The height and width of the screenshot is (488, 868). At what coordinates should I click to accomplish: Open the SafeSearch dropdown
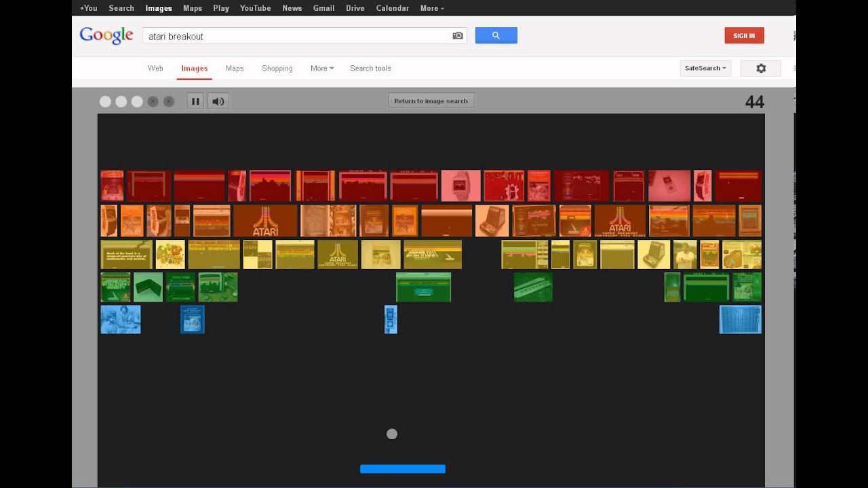click(705, 68)
